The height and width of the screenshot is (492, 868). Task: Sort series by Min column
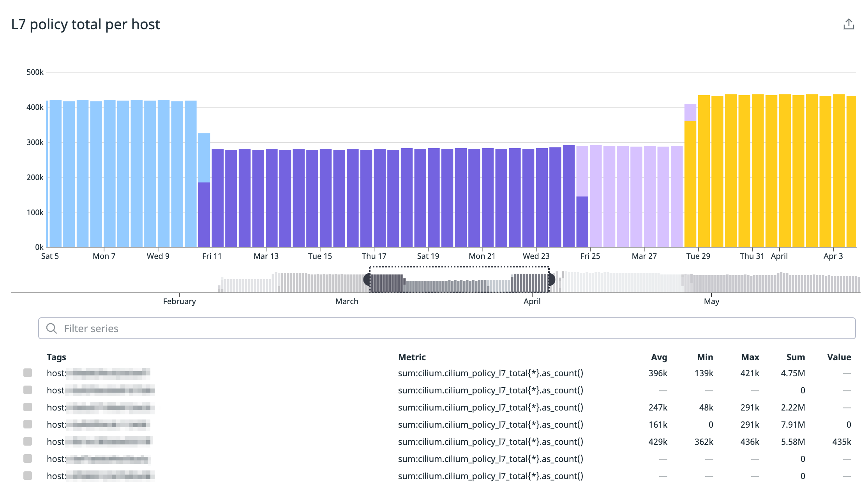(x=705, y=357)
